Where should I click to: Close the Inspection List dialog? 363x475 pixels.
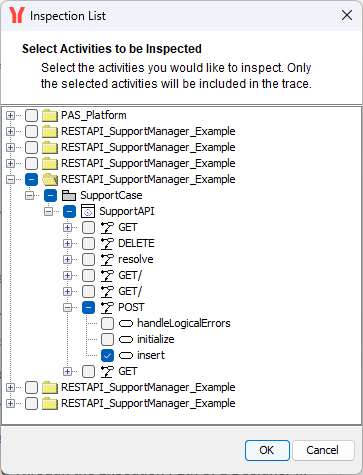(347, 15)
